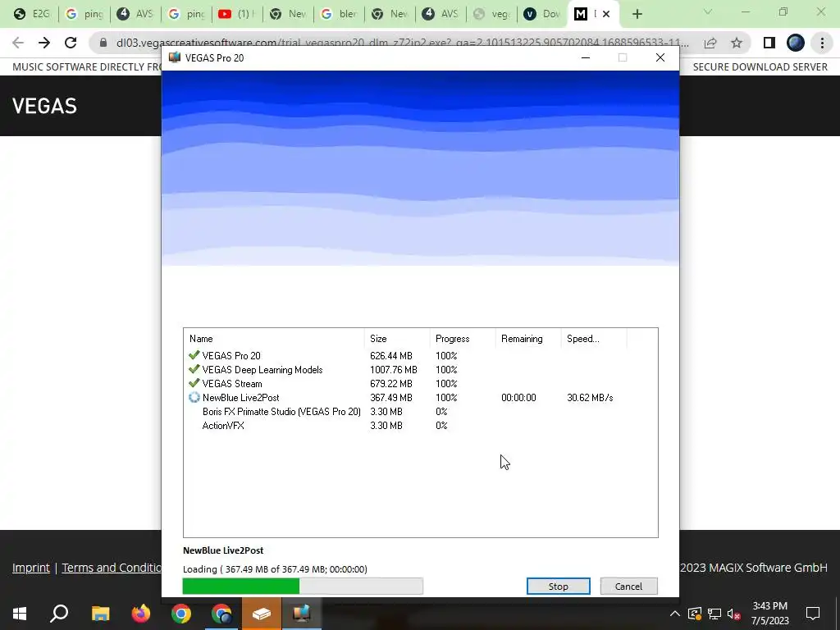840x630 pixels.
Task: Switch to the 'veg' browser tab
Action: pos(492,14)
